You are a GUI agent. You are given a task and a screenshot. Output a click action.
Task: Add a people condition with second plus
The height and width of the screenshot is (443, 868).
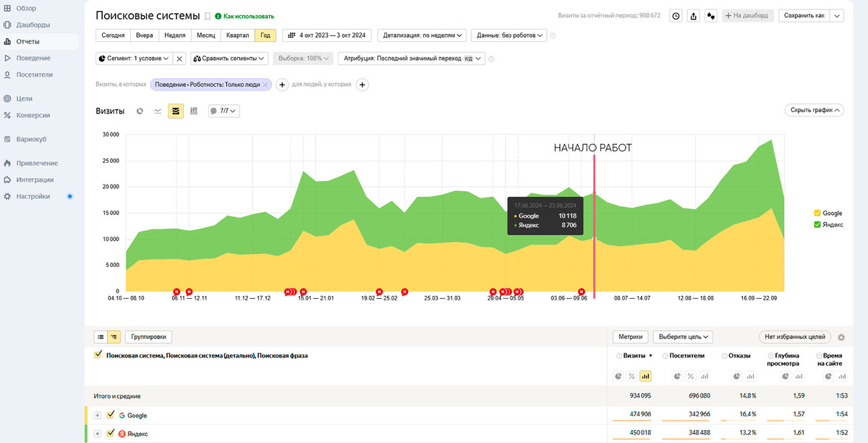pyautogui.click(x=362, y=85)
